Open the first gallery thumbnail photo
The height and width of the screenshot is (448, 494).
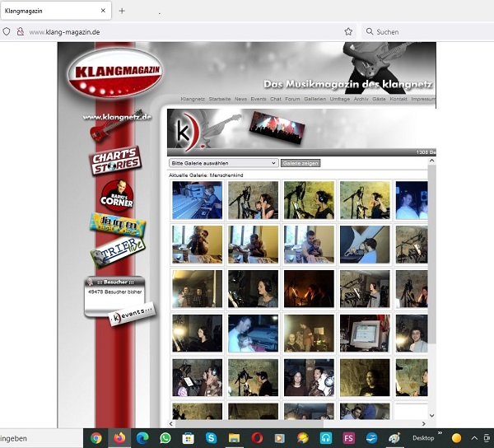pyautogui.click(x=197, y=200)
